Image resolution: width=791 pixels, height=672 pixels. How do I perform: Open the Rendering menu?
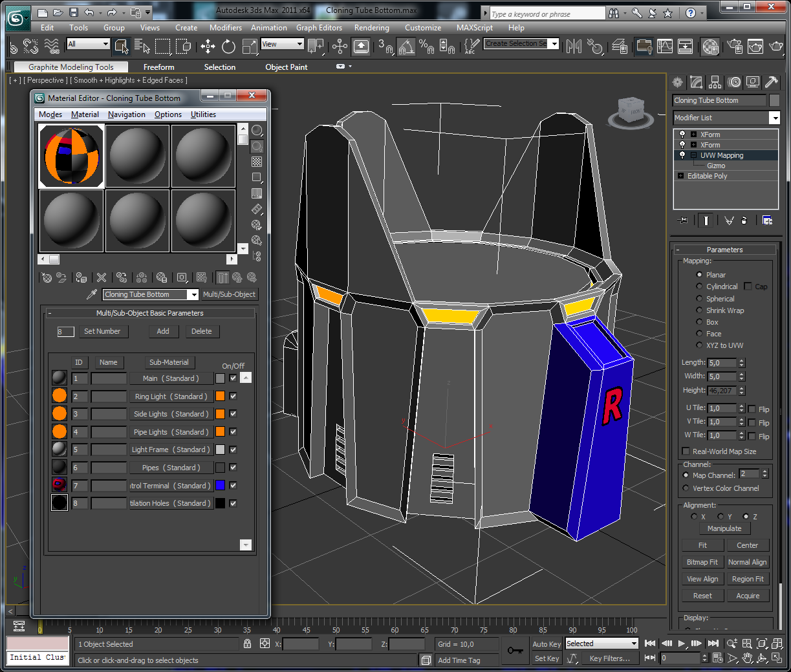click(x=371, y=28)
